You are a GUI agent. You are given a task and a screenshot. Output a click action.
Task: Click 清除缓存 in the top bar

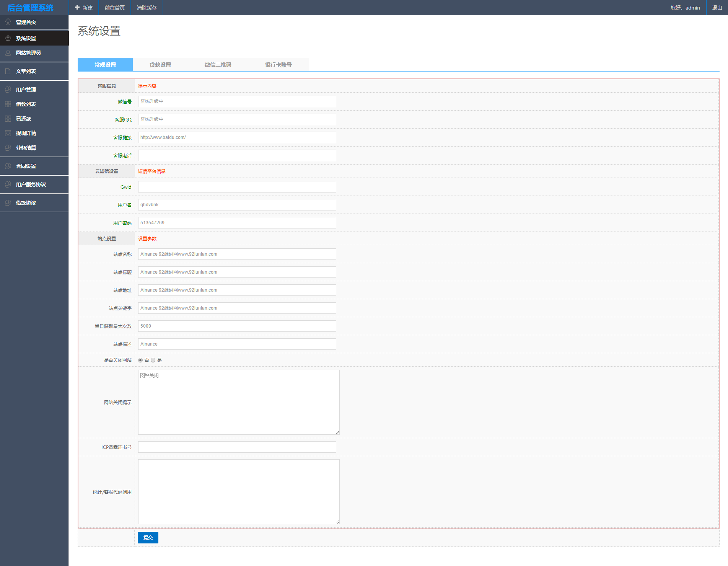coord(147,8)
